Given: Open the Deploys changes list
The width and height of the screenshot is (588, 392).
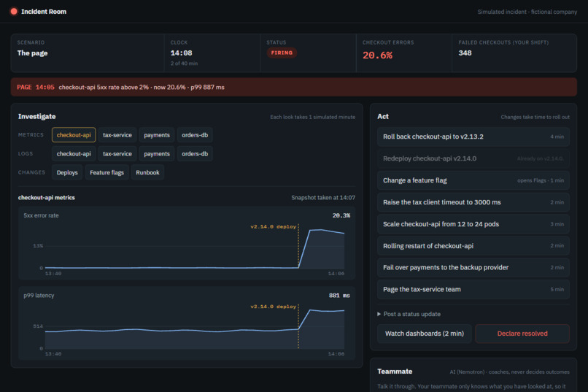Looking at the screenshot, I should pos(67,172).
